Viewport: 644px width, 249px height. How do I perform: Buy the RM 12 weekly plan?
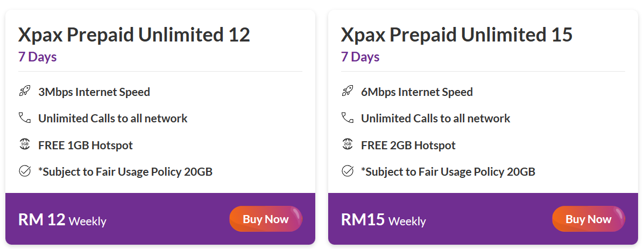point(266,219)
